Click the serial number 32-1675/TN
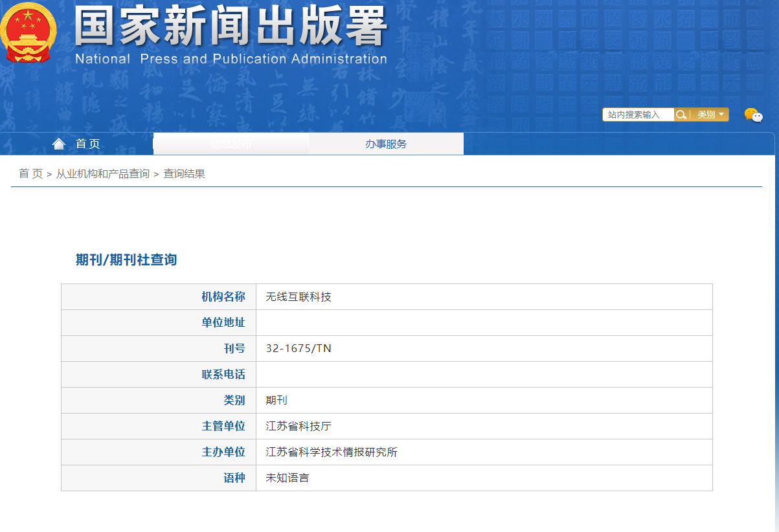Viewport: 779px width, 532px height. 299,348
